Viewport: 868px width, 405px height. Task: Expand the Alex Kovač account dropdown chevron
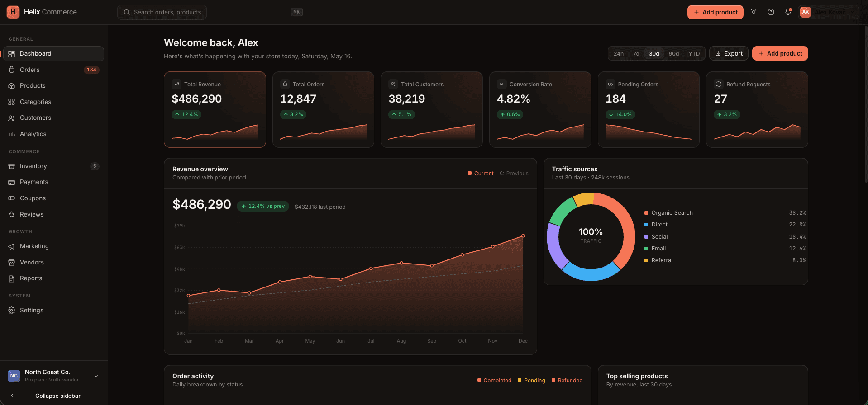click(853, 12)
